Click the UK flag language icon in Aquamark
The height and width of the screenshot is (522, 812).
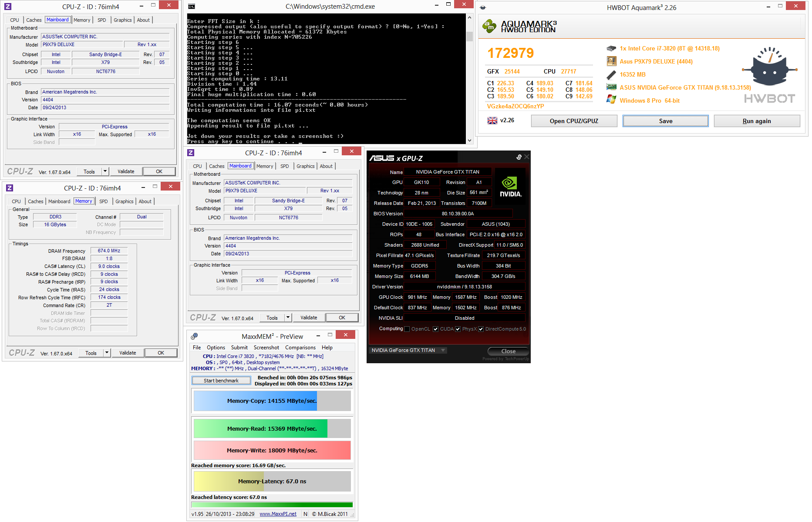[492, 120]
